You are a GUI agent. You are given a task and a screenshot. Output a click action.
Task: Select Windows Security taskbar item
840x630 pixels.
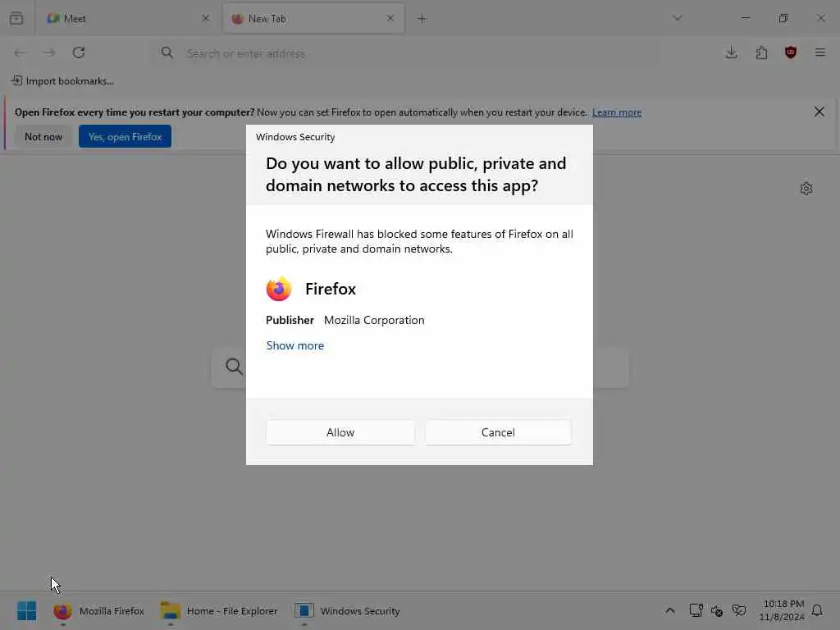(347, 610)
